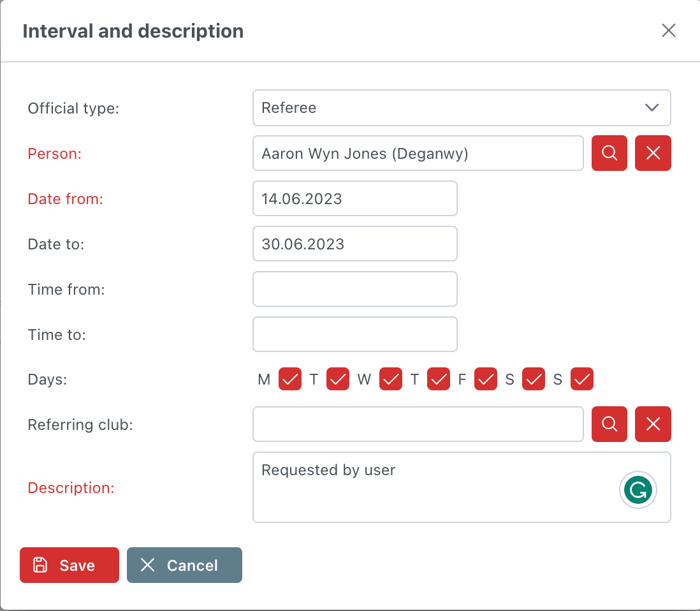Click into the Time to field

tap(354, 334)
